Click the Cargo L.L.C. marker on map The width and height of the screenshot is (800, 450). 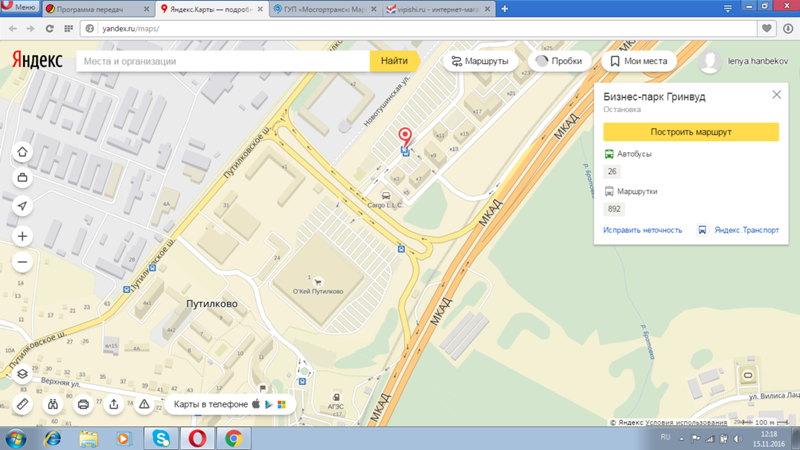(386, 196)
